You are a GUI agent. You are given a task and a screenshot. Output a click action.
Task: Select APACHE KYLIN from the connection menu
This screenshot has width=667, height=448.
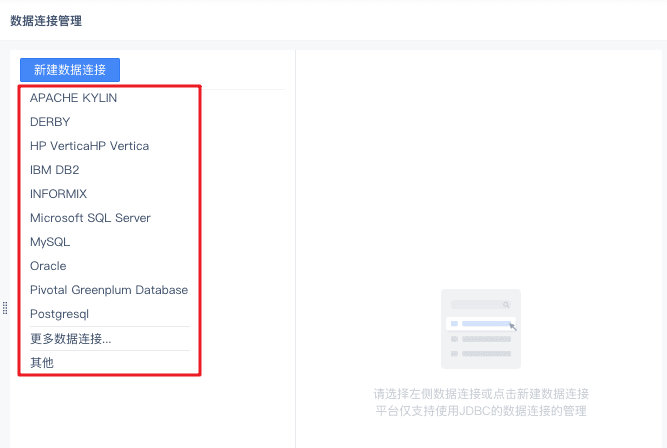click(73, 98)
